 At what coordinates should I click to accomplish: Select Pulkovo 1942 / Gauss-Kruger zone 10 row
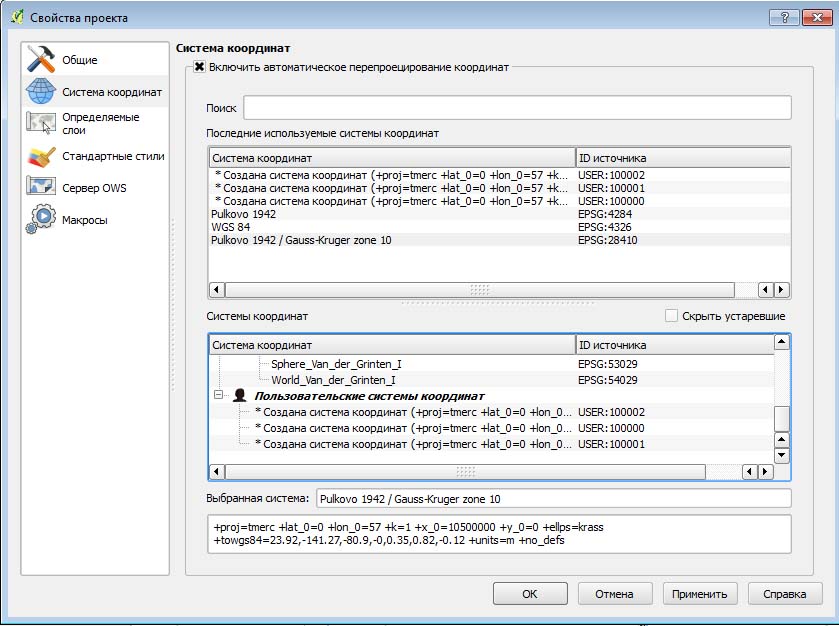pyautogui.click(x=301, y=240)
